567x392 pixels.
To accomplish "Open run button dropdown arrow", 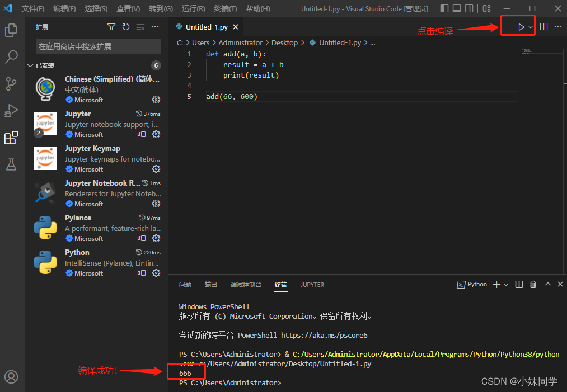I will [x=531, y=27].
